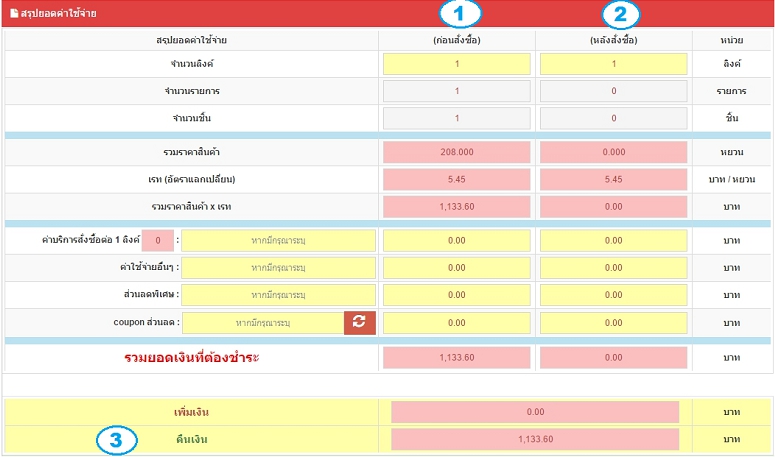
Task: Select the 208.000 total product price field
Action: pyautogui.click(x=457, y=152)
